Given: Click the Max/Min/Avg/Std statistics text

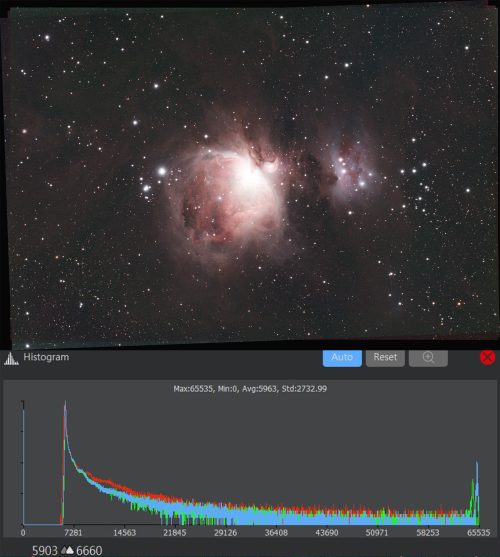Looking at the screenshot, I should [250, 389].
